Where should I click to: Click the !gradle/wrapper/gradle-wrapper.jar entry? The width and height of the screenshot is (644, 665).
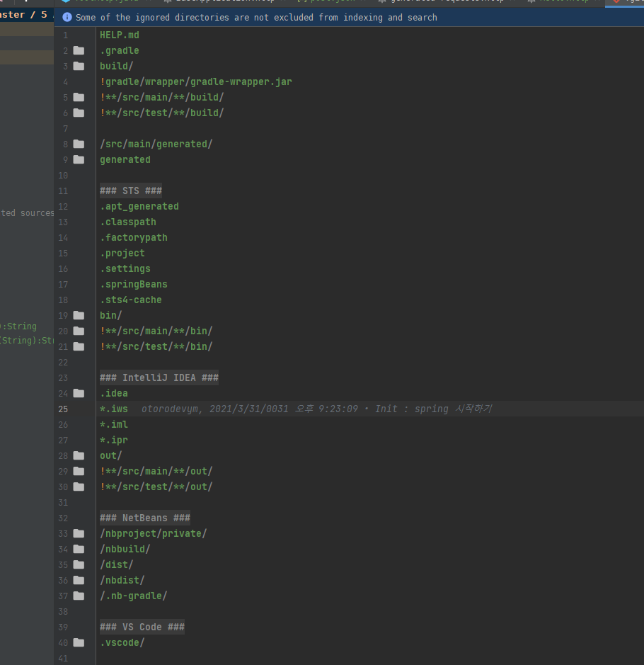pos(196,82)
